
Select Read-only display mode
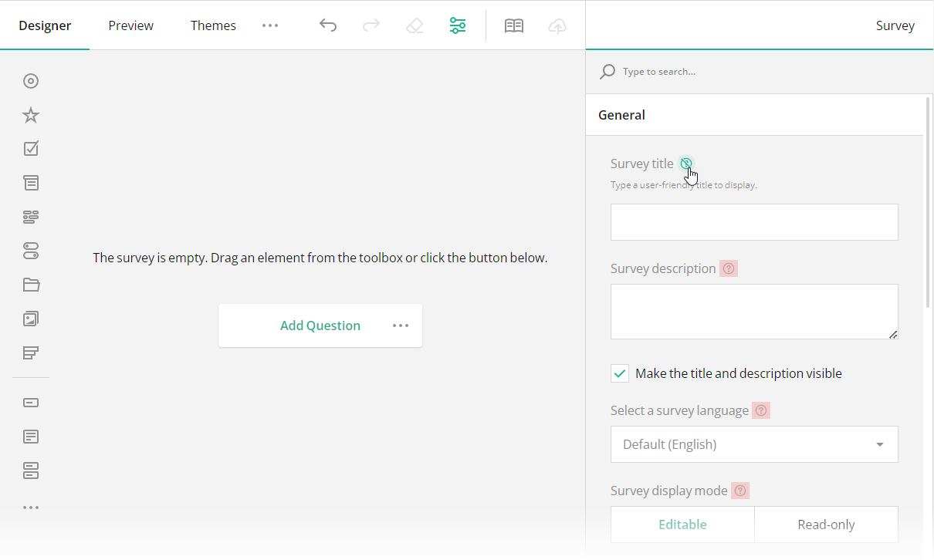[x=826, y=524]
